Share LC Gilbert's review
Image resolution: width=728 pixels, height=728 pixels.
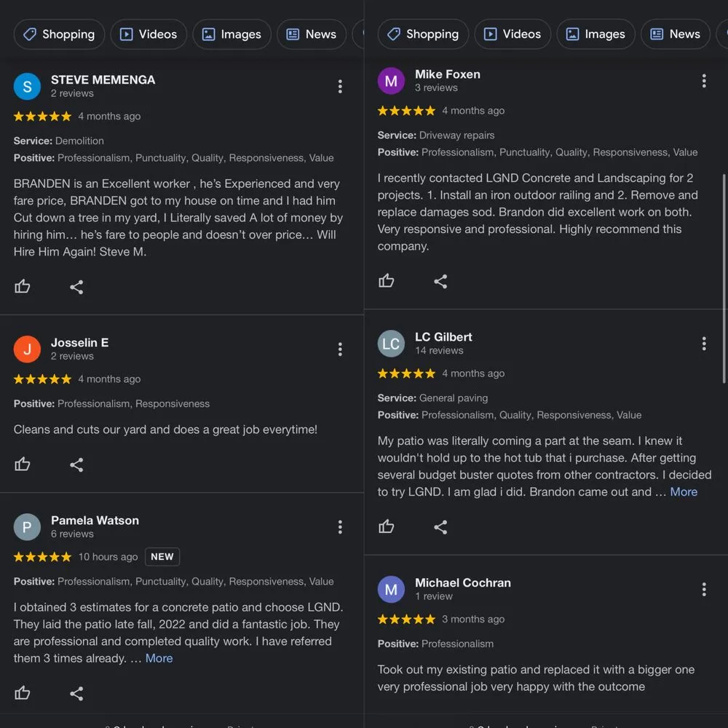pos(440,526)
